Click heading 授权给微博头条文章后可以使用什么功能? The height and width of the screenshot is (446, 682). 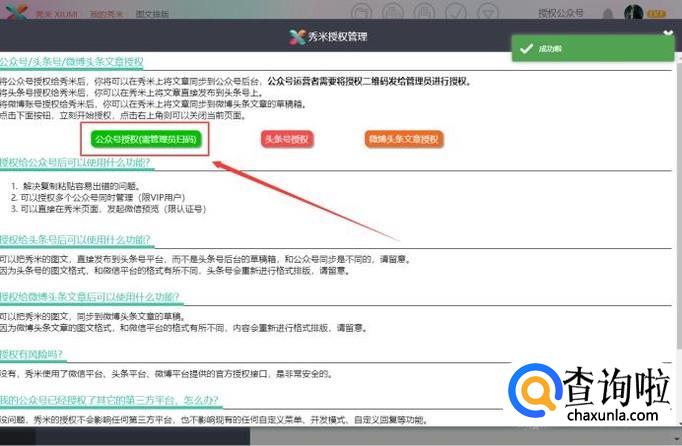pyautogui.click(x=90, y=297)
